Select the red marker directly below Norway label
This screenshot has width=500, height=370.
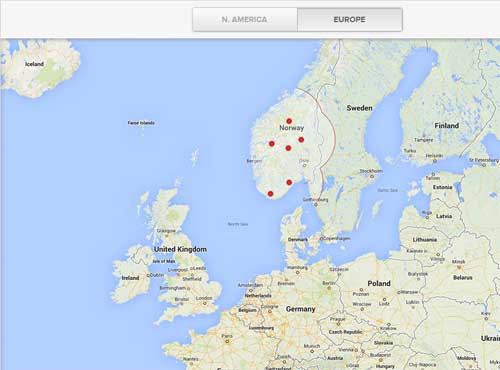[x=288, y=148]
